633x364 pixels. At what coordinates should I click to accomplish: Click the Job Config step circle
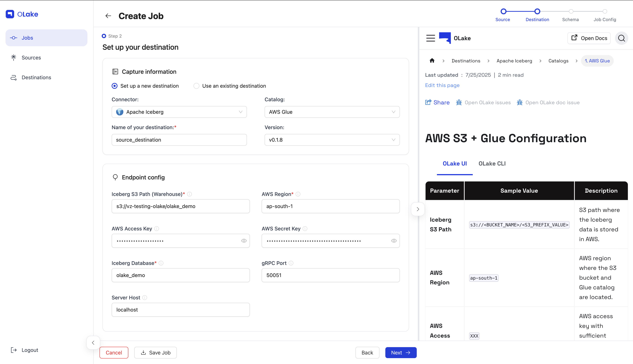605,12
